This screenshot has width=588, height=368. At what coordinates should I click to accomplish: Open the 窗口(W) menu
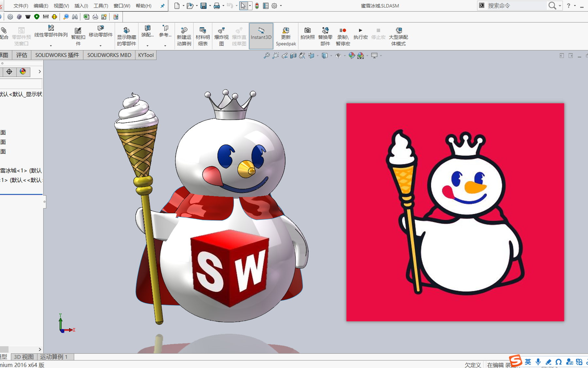[x=122, y=6]
